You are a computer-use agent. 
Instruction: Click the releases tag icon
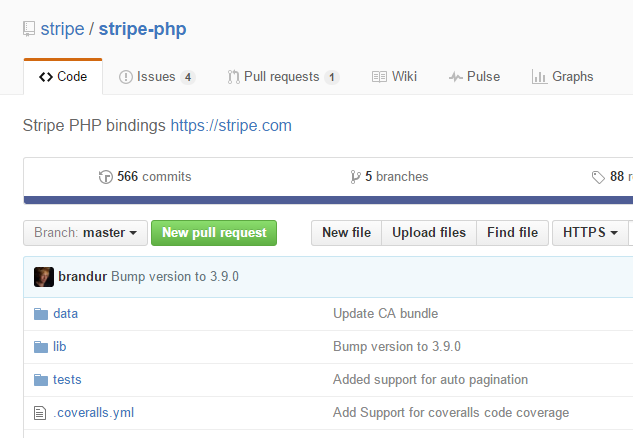coord(598,177)
